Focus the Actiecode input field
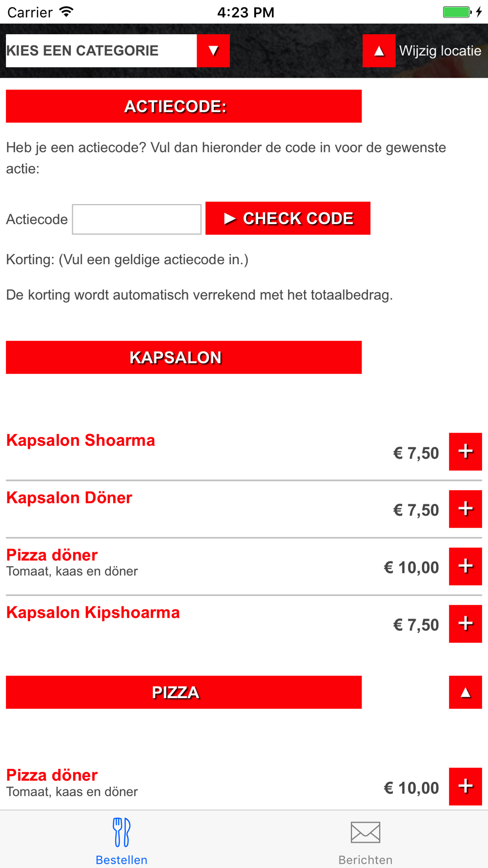This screenshot has height=868, width=488. tap(137, 219)
